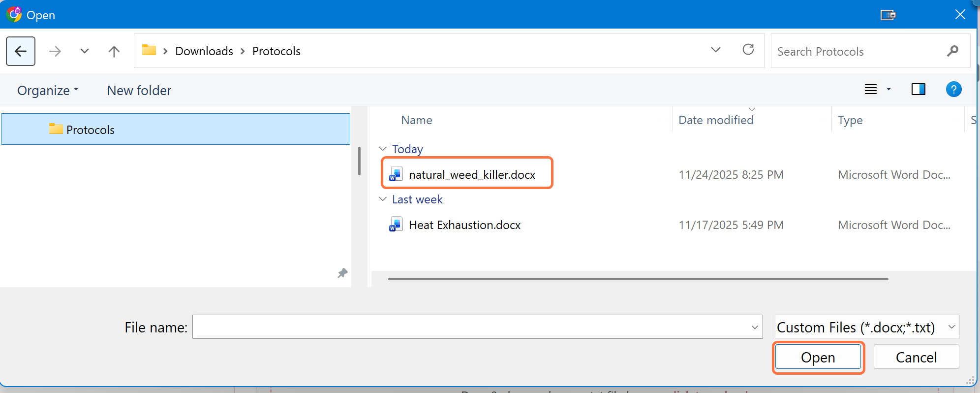This screenshot has width=980, height=393.
Task: Open the Organize menu
Action: (x=47, y=91)
